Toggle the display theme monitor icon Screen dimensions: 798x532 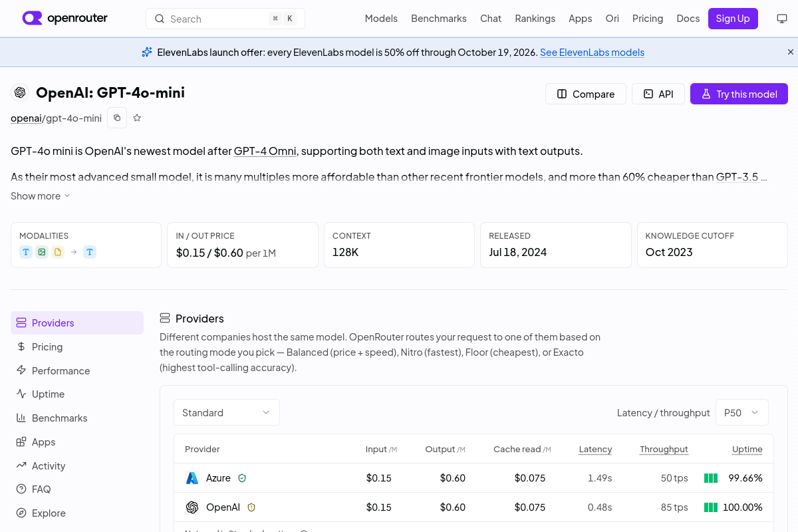coord(782,19)
